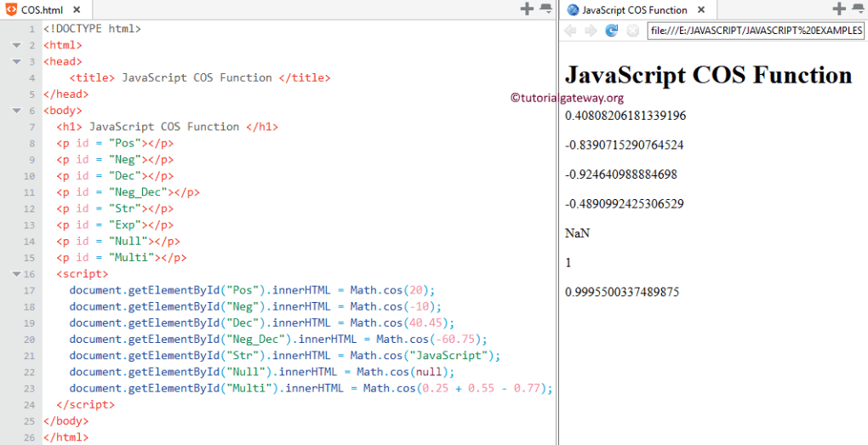Screen dimensions: 868x445
Task: Go back in the preview browser
Action: 570,31
